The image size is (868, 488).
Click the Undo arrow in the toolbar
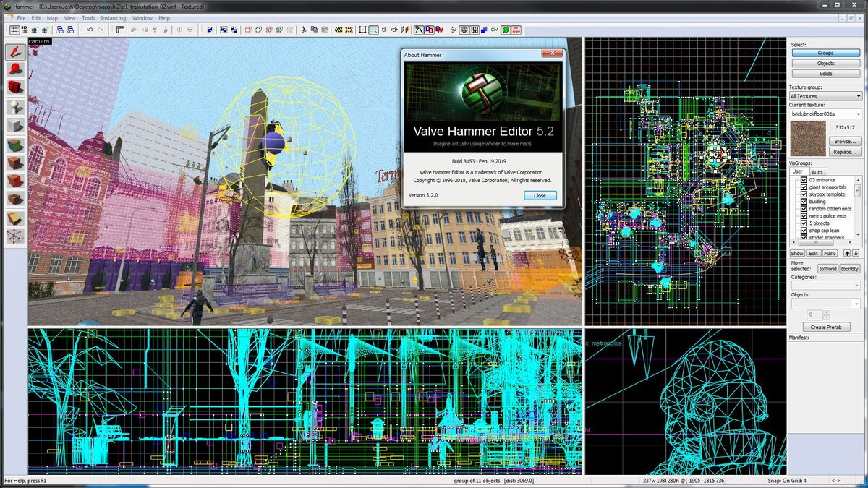point(89,30)
